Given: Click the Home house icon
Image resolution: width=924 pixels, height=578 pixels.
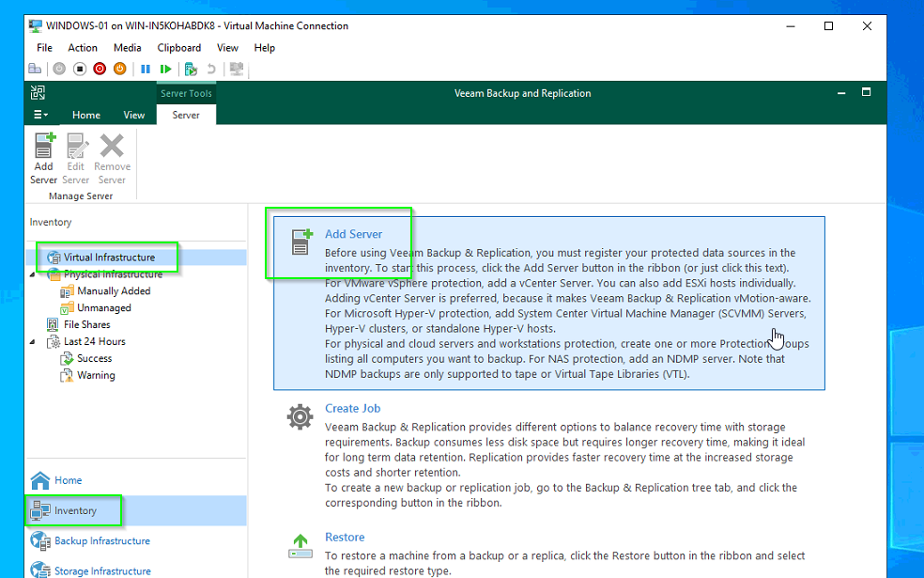Looking at the screenshot, I should click(x=40, y=480).
